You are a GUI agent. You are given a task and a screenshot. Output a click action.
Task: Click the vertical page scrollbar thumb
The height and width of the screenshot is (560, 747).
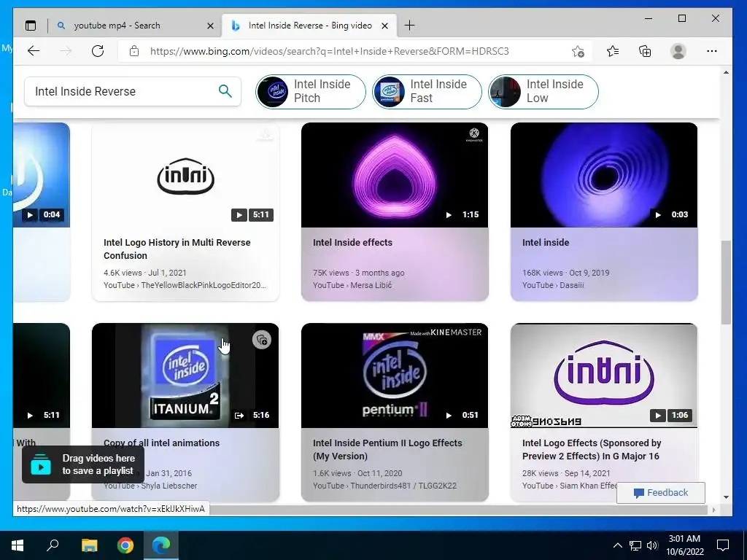tap(726, 282)
